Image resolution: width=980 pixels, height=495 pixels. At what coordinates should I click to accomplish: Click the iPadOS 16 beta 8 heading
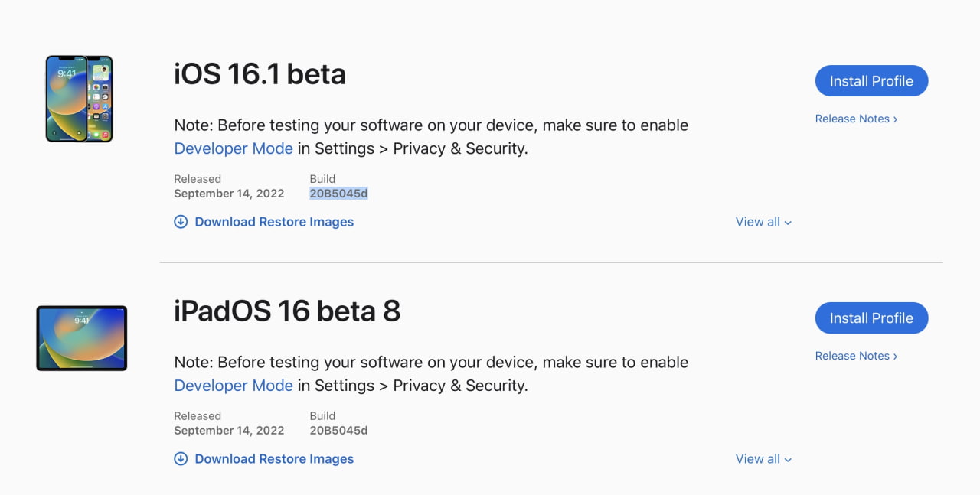[x=287, y=311]
